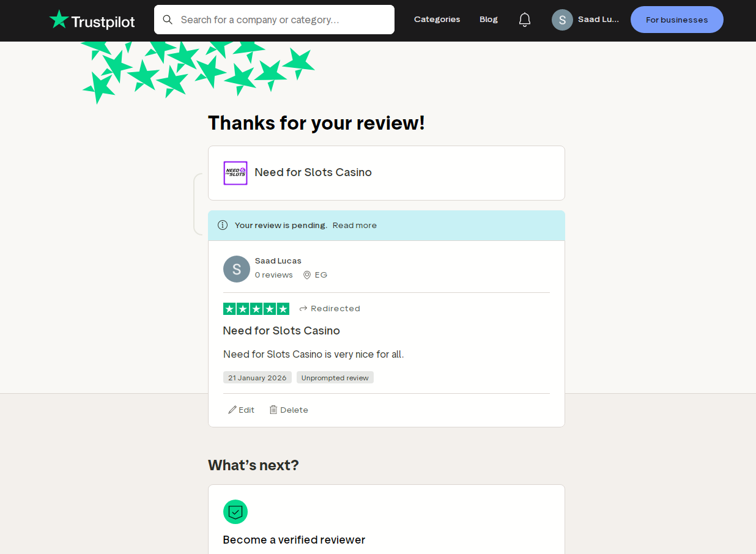Click the Become a verified reviewer heading
The height and width of the screenshot is (554, 756).
[294, 540]
